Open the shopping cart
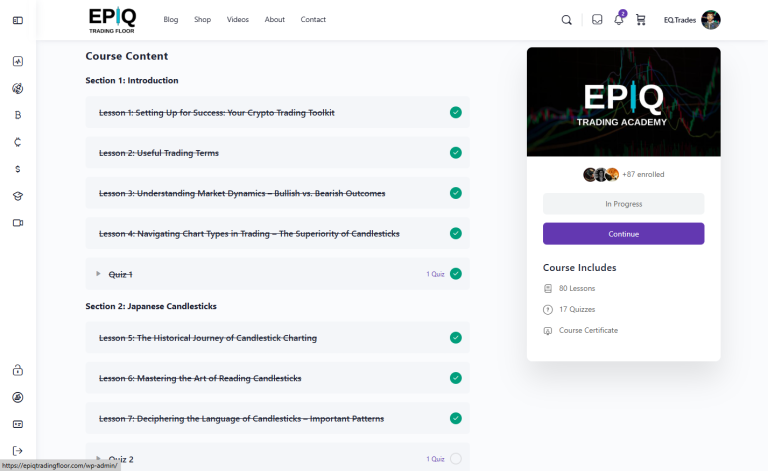 pyautogui.click(x=641, y=20)
